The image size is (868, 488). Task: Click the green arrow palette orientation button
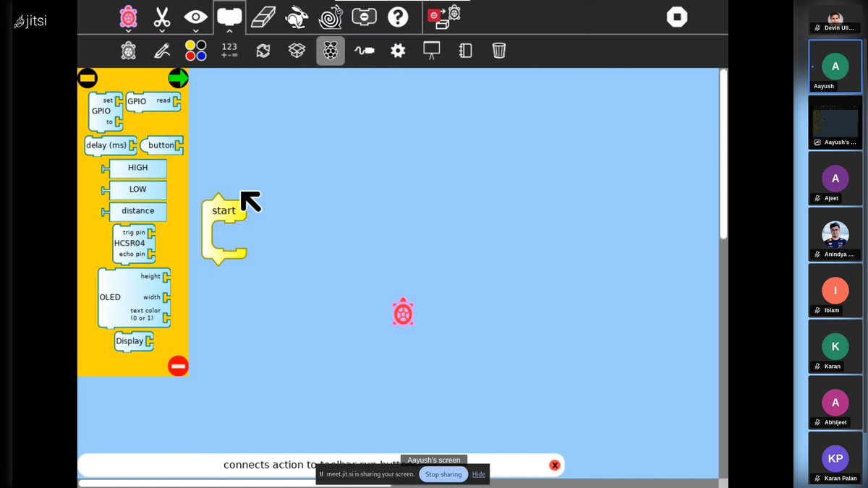pos(178,77)
